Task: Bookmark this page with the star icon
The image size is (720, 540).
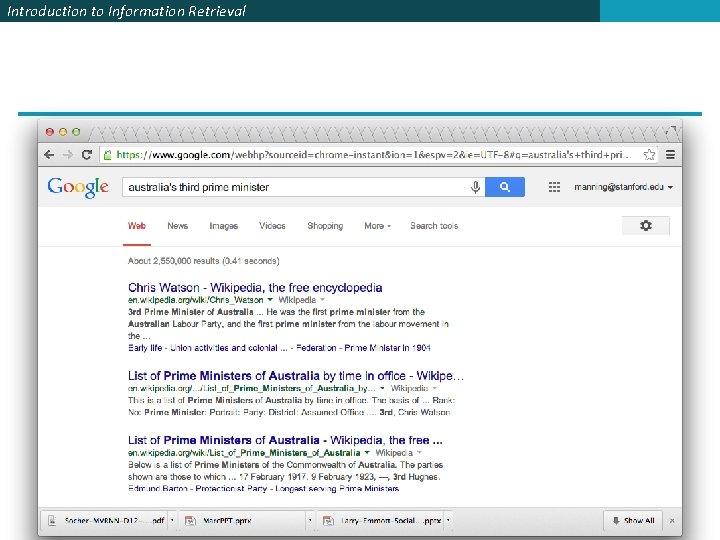Action: pos(649,155)
